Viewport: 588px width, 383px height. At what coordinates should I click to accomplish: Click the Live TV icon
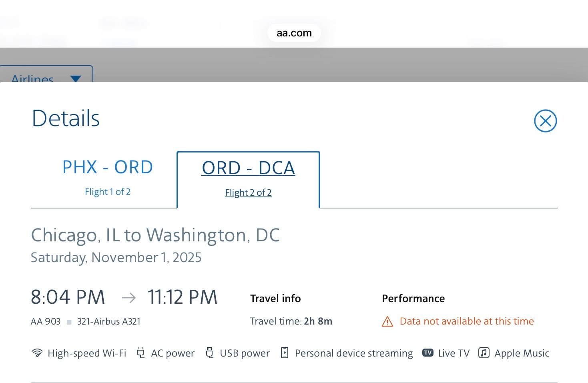tap(428, 353)
